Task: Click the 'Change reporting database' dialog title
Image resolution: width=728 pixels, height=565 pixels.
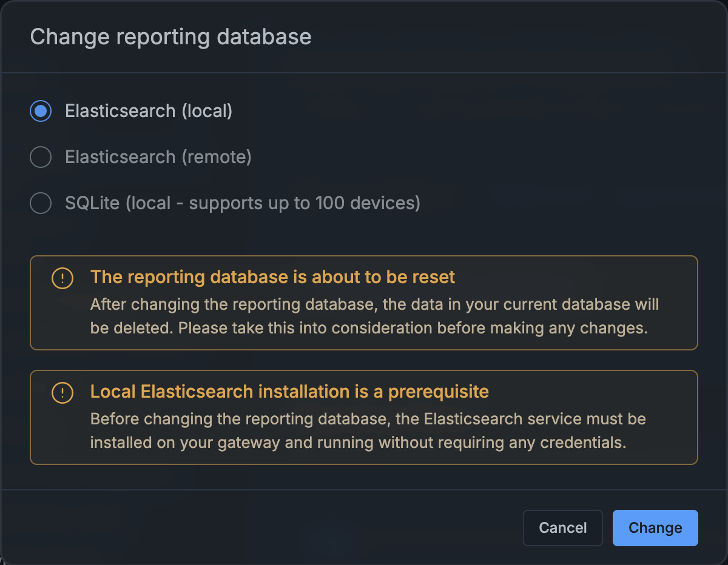Action: (171, 37)
